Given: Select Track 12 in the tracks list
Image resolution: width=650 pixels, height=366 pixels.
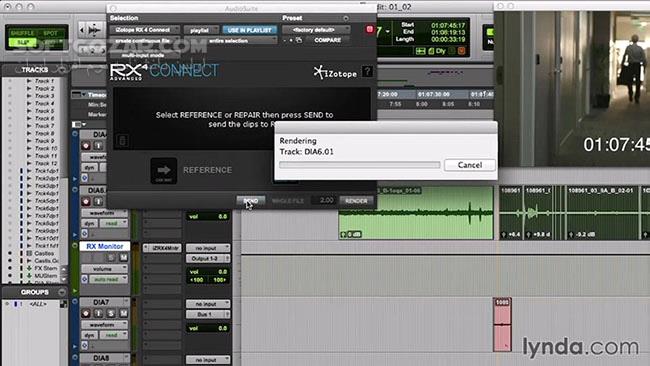Looking at the screenshot, I should click(46, 163).
